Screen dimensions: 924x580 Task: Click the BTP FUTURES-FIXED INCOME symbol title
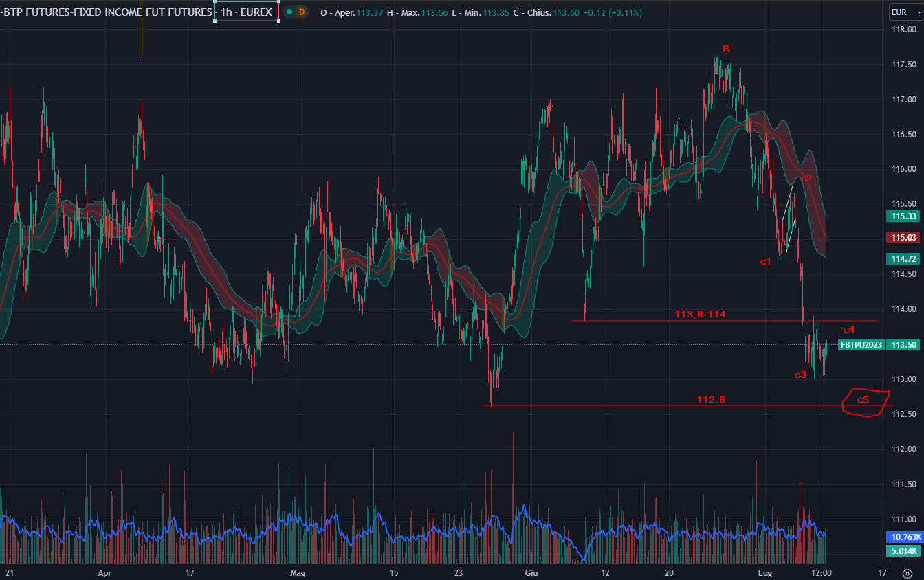click(106, 12)
